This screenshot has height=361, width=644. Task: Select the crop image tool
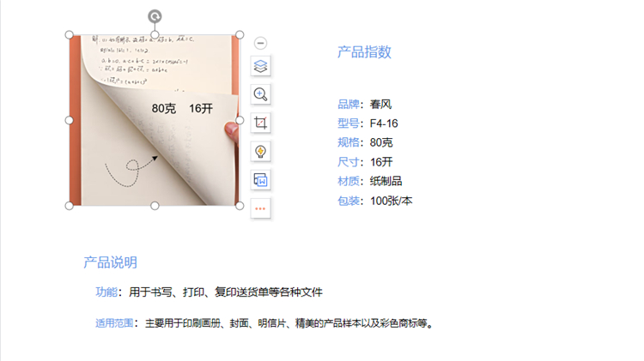pos(261,123)
